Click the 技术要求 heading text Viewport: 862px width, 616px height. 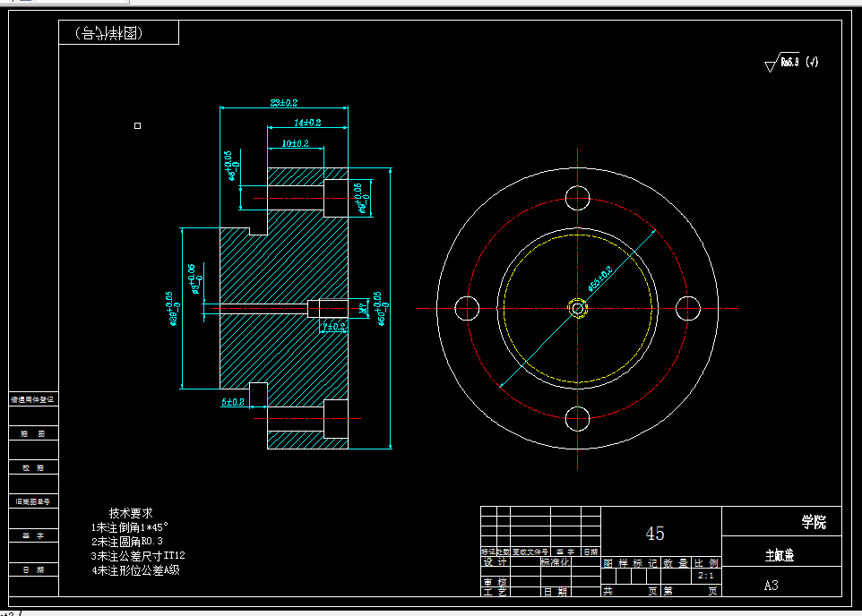(x=131, y=513)
